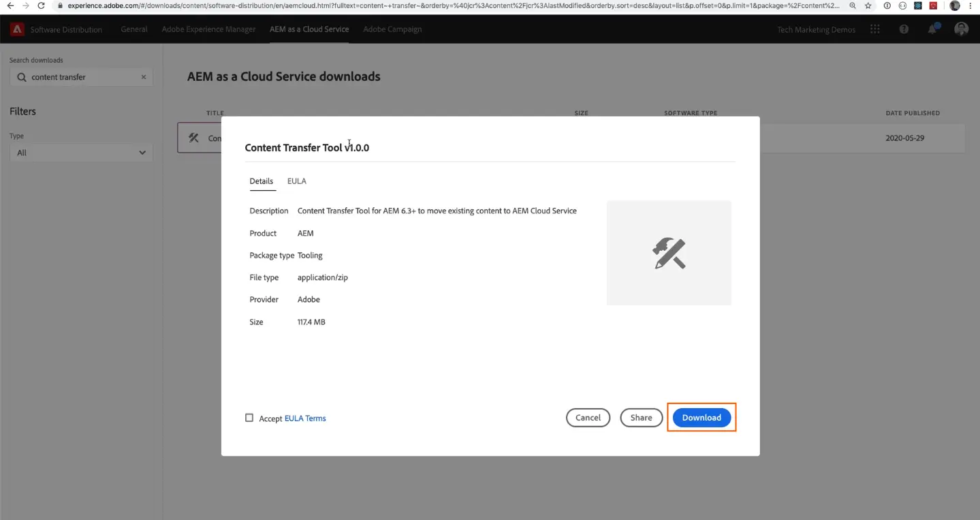This screenshot has height=520, width=980.
Task: Click the site lock icon
Action: click(x=60, y=5)
